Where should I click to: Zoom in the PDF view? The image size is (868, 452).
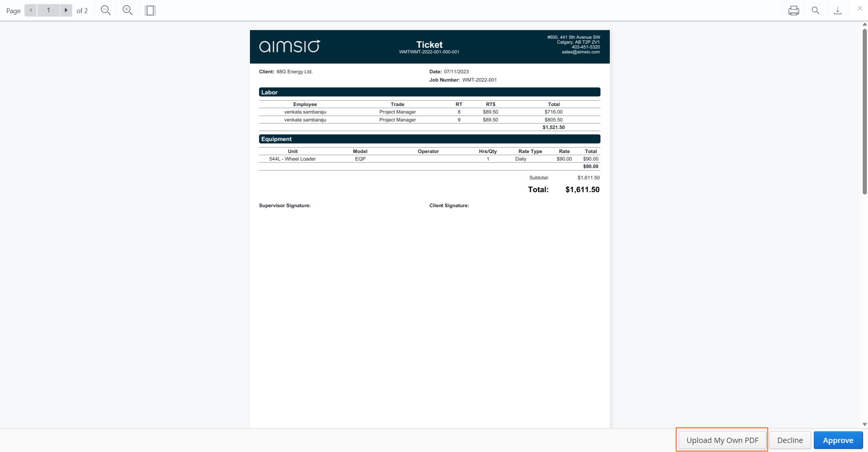[128, 11]
